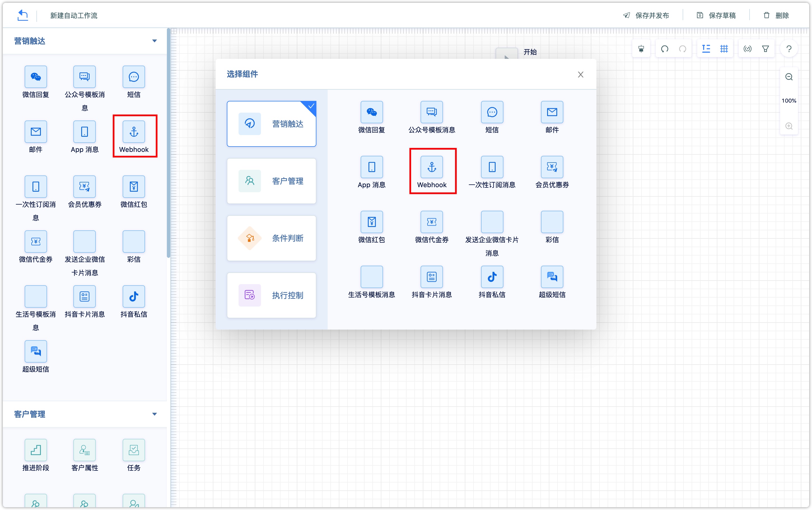Screen dimensions: 812x510
Task: Select 微信回复 icon in left sidebar
Action: 36,77
